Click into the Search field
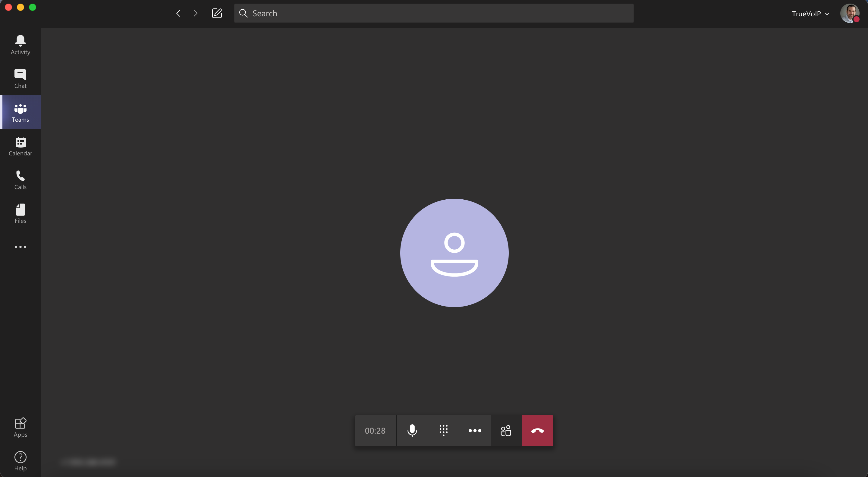Screen dimensions: 868x477 tap(434, 14)
